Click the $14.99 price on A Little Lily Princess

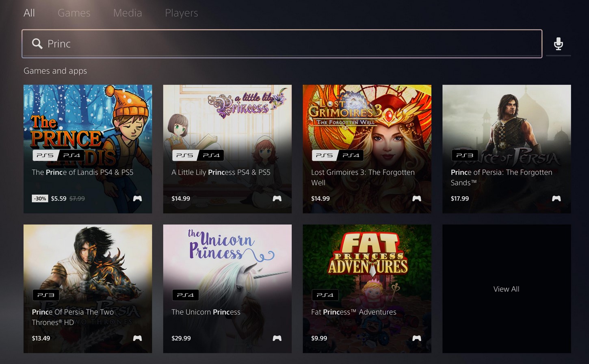click(181, 199)
